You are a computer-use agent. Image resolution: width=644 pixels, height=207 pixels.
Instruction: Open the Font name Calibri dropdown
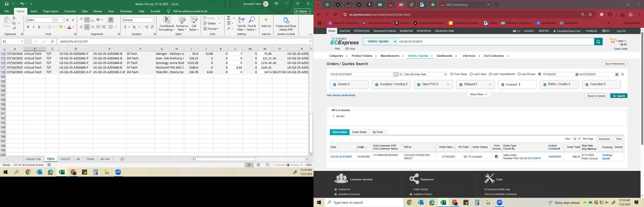52,20
